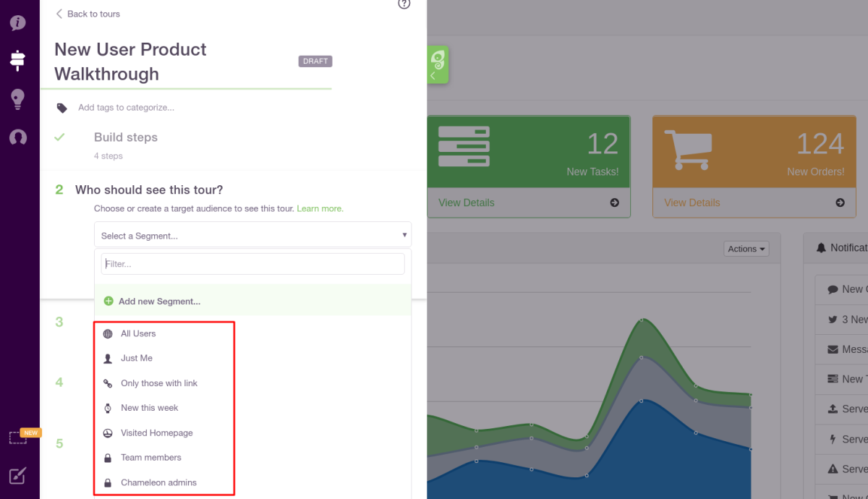This screenshot has height=499, width=868.
Task: Collapse panel using the green chameleon tab
Action: (438, 65)
